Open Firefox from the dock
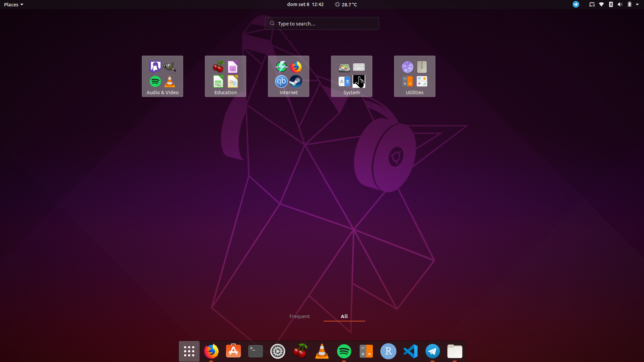The height and width of the screenshot is (362, 644). [x=211, y=351]
